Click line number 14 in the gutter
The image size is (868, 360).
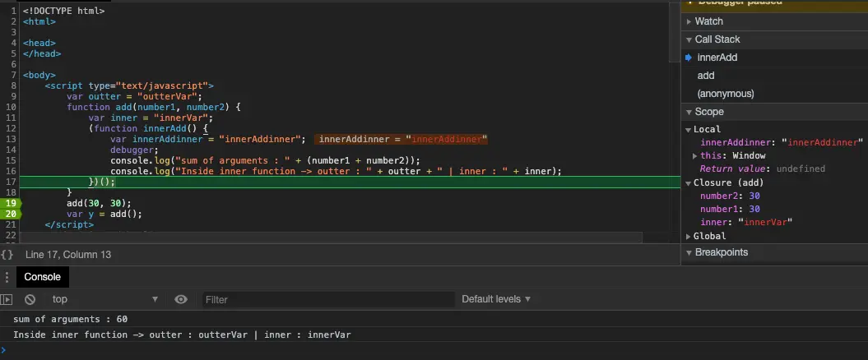10,150
